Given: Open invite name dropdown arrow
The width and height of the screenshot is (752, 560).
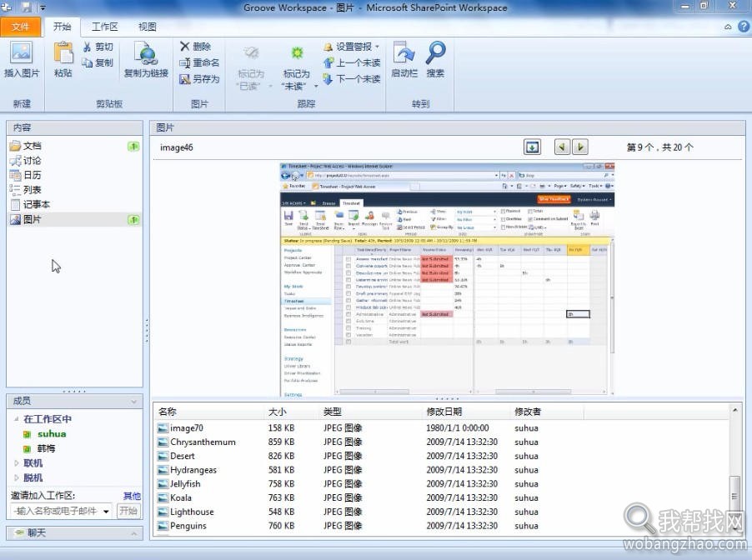Looking at the screenshot, I should pos(106,511).
